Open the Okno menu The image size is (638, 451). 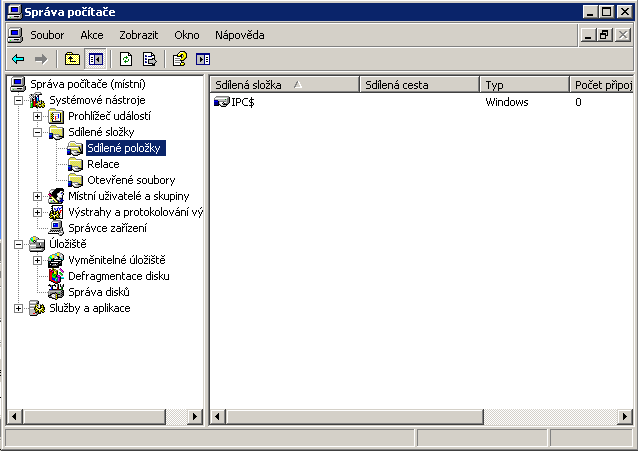point(187,35)
